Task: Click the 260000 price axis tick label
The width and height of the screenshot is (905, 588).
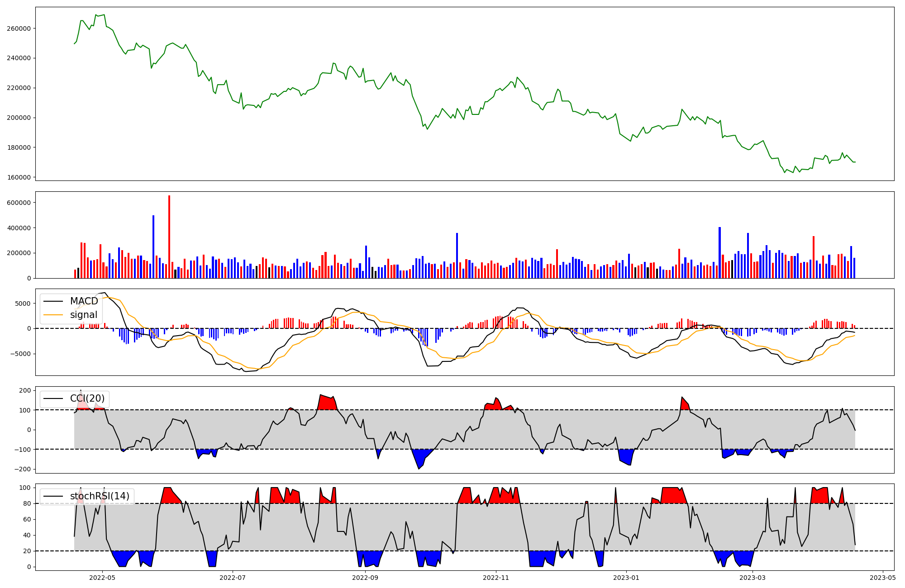Action: [19, 28]
